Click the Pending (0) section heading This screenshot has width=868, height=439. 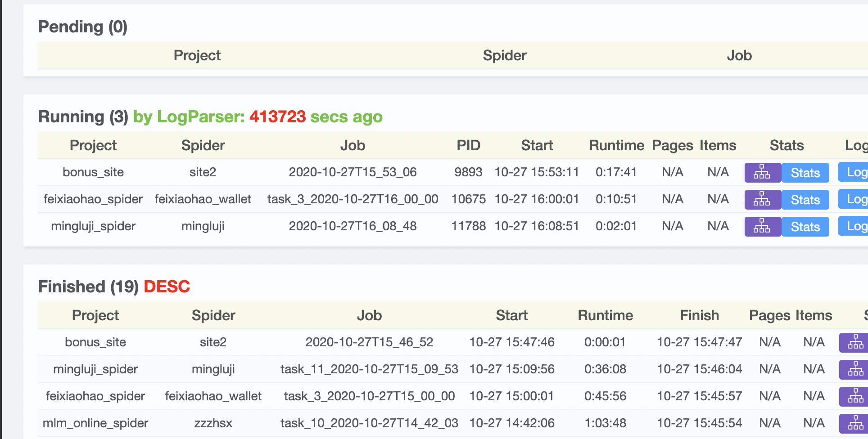pyautogui.click(x=83, y=27)
